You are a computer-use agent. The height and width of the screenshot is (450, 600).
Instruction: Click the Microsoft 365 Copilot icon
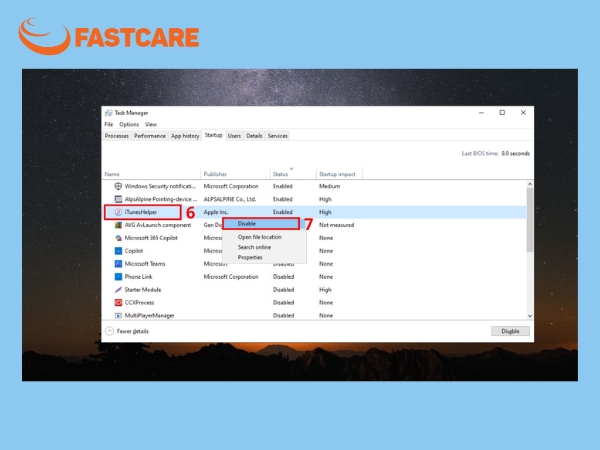[118, 238]
